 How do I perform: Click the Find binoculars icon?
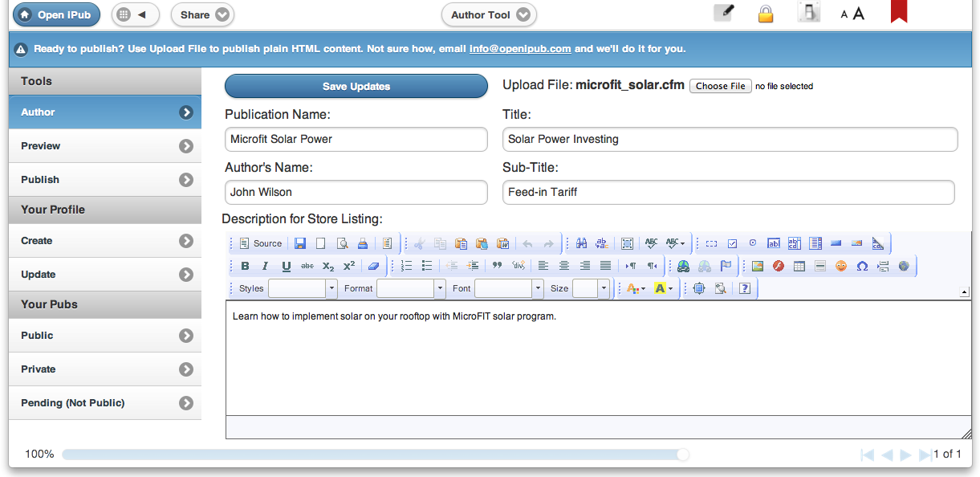(581, 243)
